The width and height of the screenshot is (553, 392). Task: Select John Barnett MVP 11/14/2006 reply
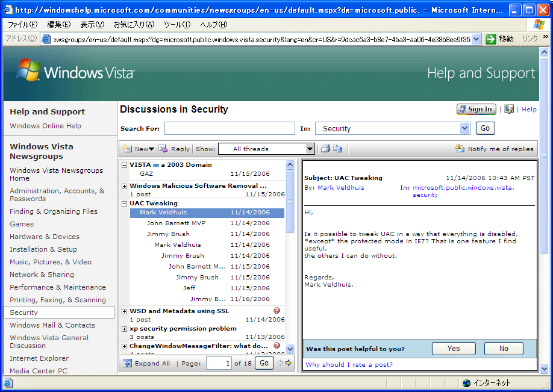coord(208,223)
